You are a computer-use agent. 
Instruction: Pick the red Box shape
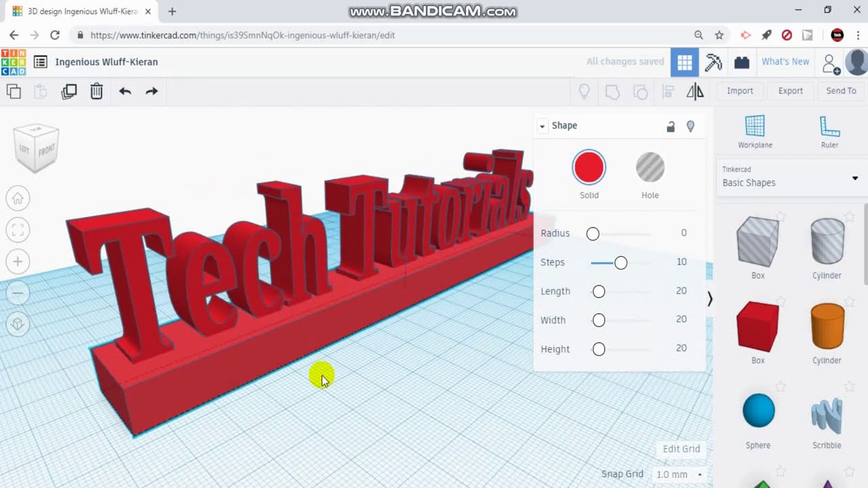[758, 327]
